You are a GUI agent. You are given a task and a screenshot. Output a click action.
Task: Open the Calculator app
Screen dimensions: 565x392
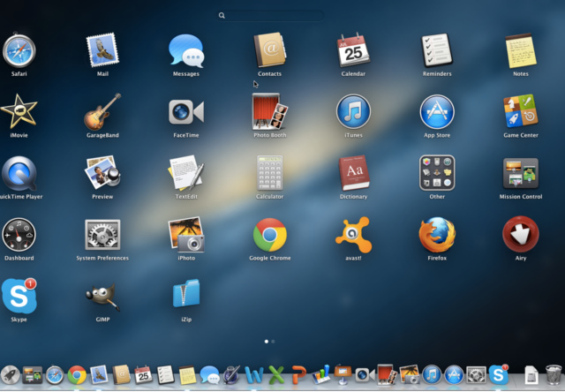[269, 173]
